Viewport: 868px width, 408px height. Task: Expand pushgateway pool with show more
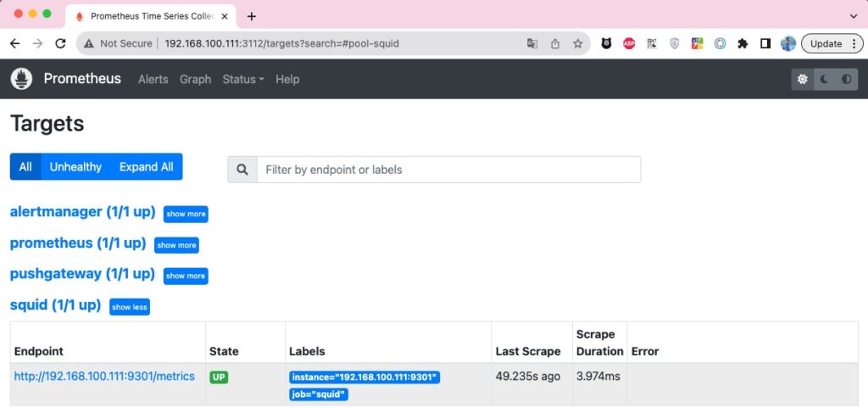tap(186, 276)
